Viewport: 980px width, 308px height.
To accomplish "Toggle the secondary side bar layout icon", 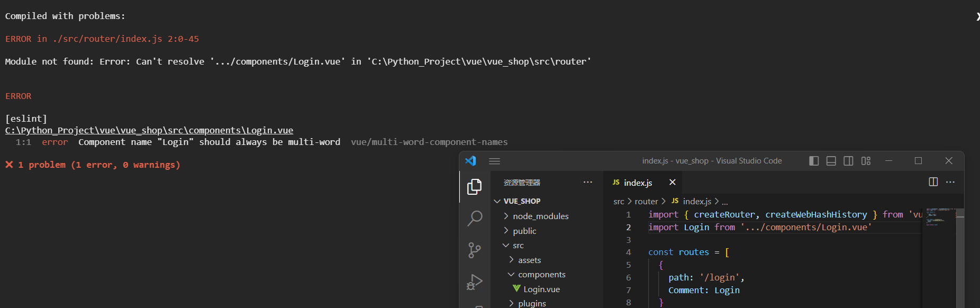I will 848,161.
